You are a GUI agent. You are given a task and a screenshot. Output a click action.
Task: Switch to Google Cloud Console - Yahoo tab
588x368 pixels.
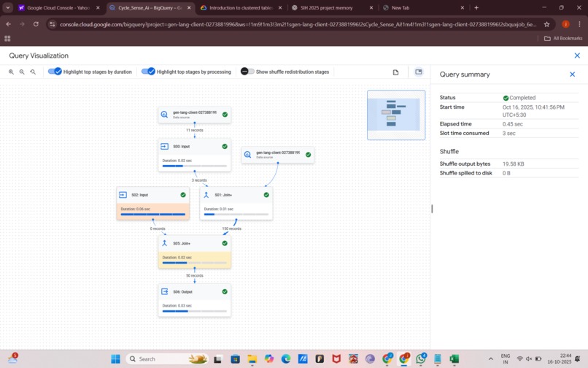click(x=60, y=7)
